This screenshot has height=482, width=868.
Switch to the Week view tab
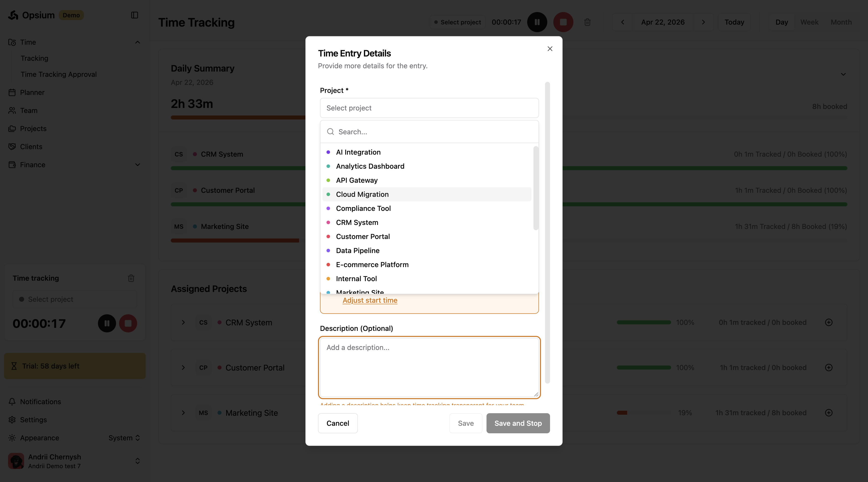(x=809, y=22)
